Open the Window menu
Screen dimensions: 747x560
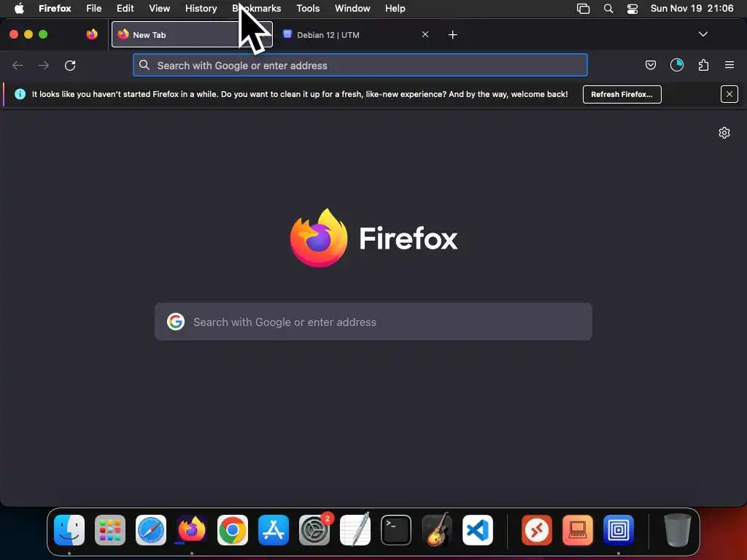[352, 9]
